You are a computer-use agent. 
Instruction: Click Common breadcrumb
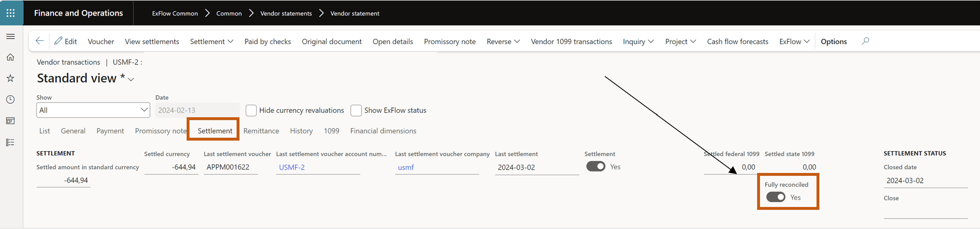[229, 13]
